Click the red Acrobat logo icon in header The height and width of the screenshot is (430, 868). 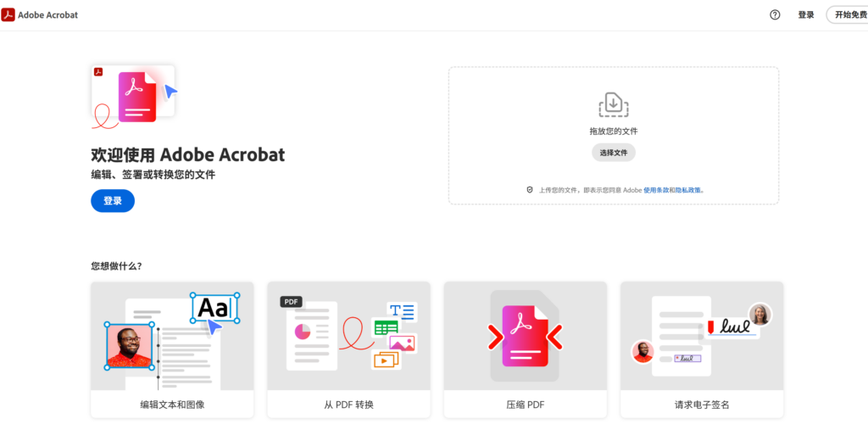[8, 14]
